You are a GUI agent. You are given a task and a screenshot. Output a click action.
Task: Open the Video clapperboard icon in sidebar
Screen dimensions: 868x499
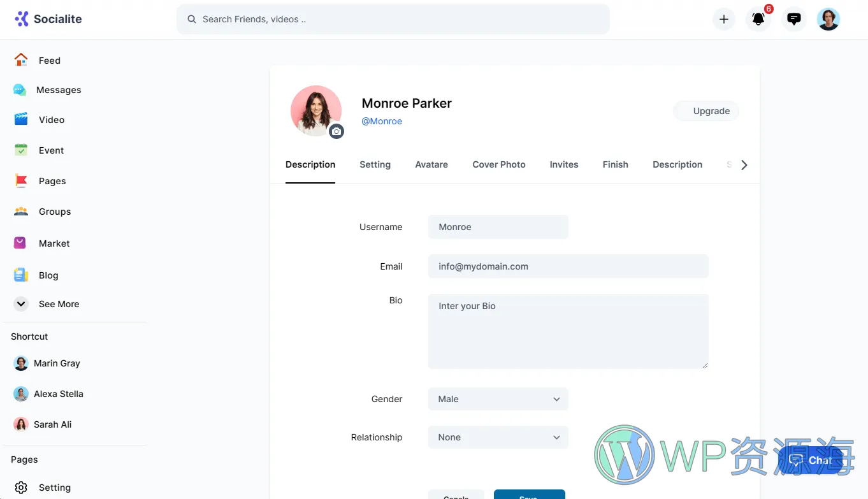tap(21, 119)
